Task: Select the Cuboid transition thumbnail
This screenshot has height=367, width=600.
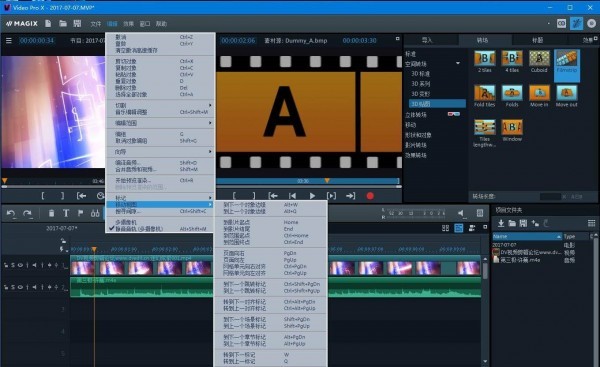Action: point(539,62)
